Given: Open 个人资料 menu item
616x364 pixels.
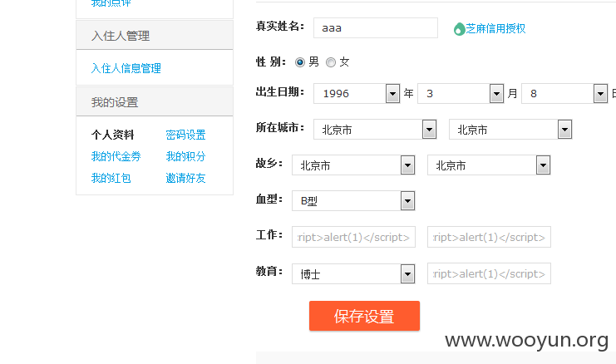Looking at the screenshot, I should pyautogui.click(x=113, y=135).
